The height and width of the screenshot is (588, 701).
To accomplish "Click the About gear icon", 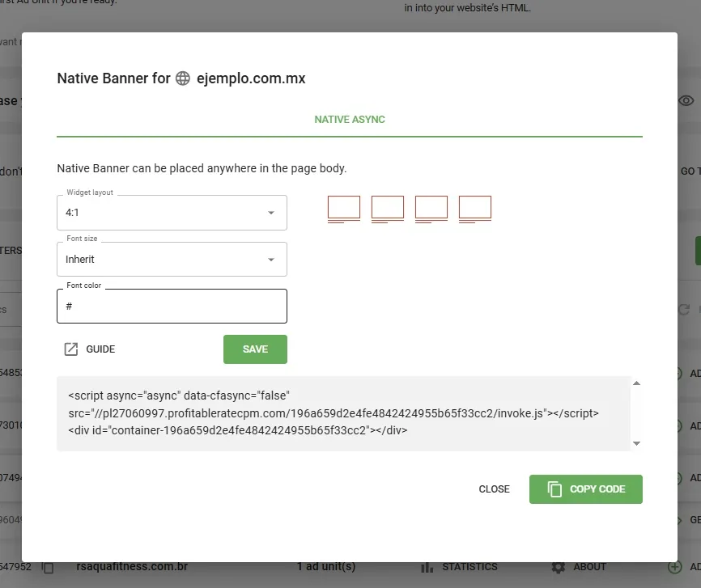I will pos(558,567).
